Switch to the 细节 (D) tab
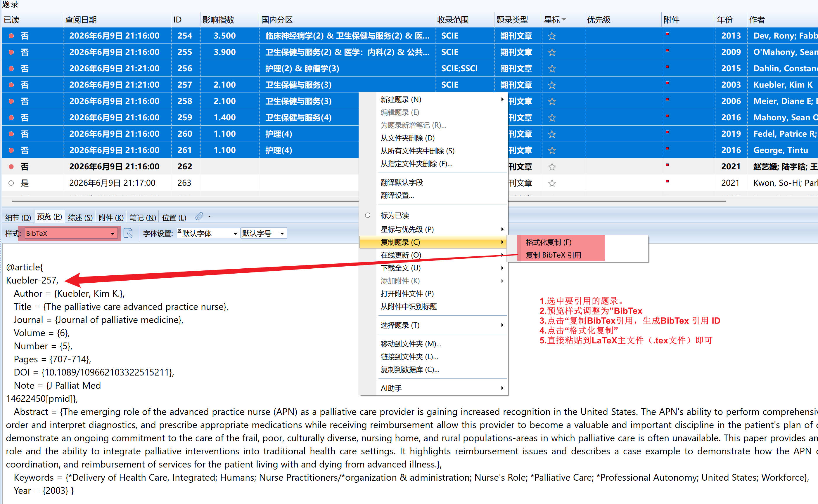The width and height of the screenshot is (818, 504). (x=18, y=218)
